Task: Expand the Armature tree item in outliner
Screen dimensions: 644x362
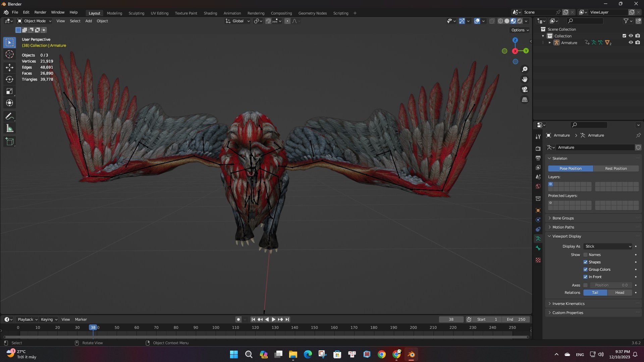Action: pyautogui.click(x=549, y=43)
